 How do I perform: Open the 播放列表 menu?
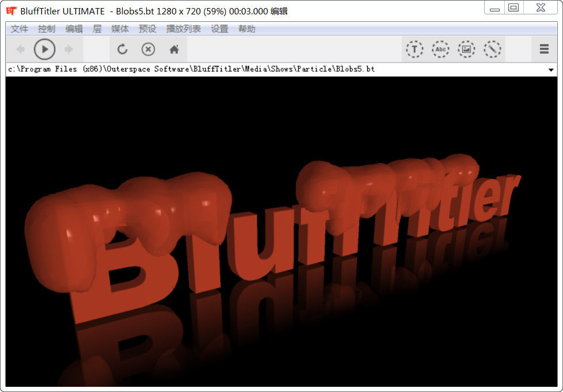(x=184, y=29)
